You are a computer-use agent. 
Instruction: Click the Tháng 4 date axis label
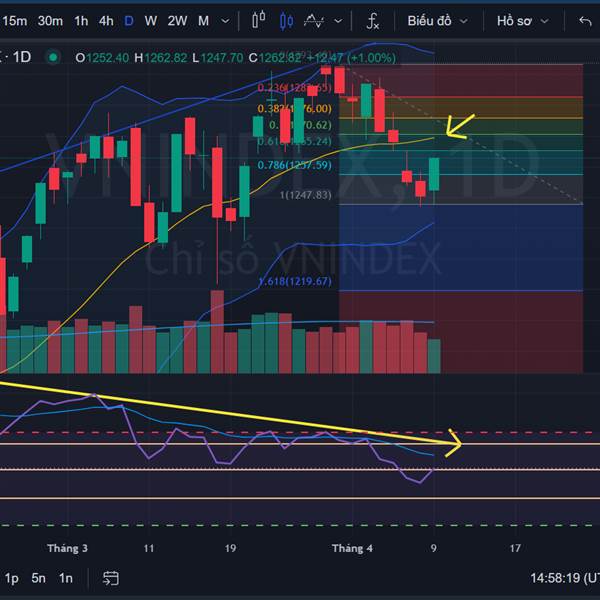tap(352, 548)
